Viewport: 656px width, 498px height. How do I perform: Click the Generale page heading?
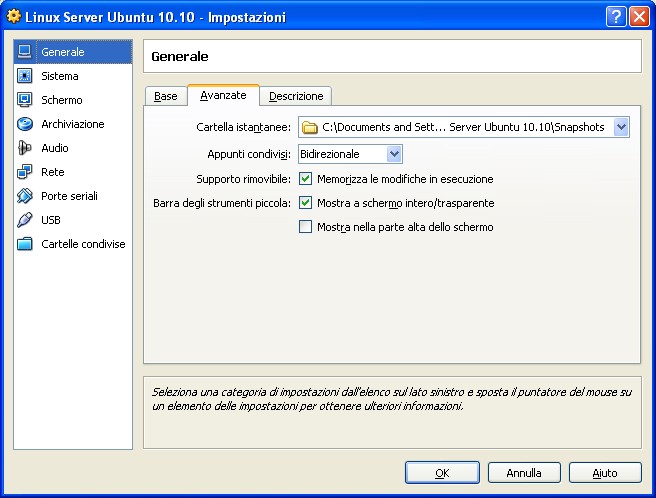pyautogui.click(x=180, y=56)
